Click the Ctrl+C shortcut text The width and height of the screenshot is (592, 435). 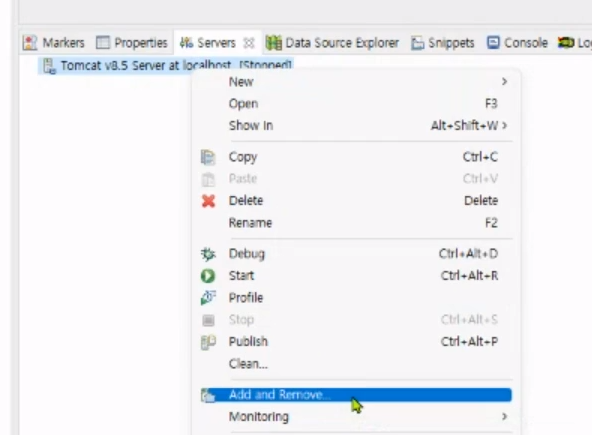coord(480,157)
